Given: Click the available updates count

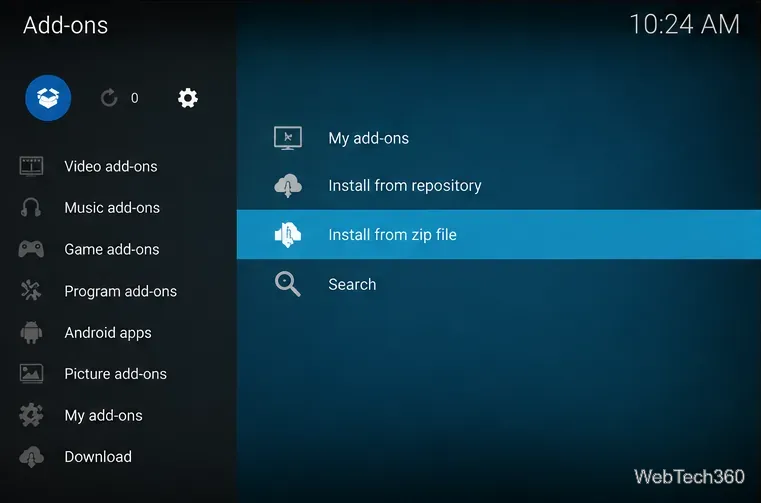Looking at the screenshot, I should (x=134, y=98).
